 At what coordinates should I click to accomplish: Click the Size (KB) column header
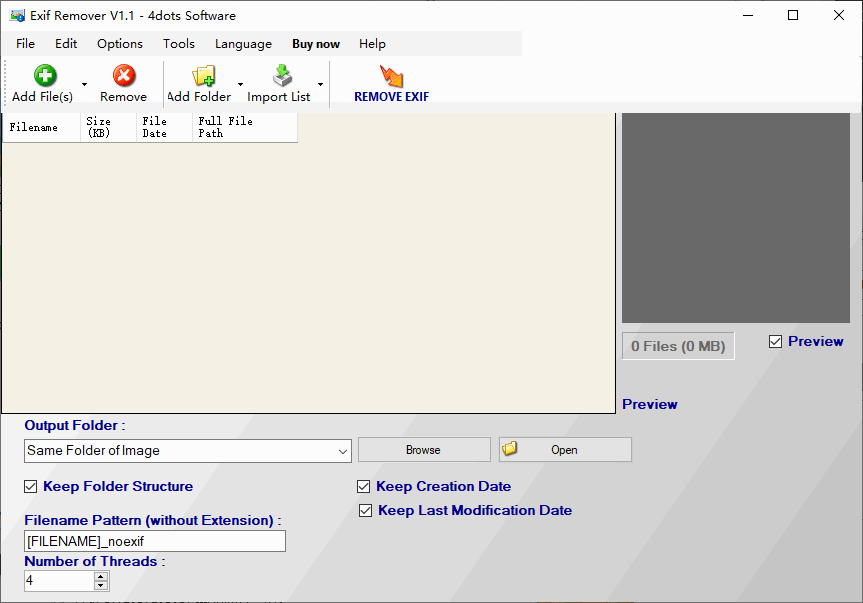pyautogui.click(x=108, y=128)
